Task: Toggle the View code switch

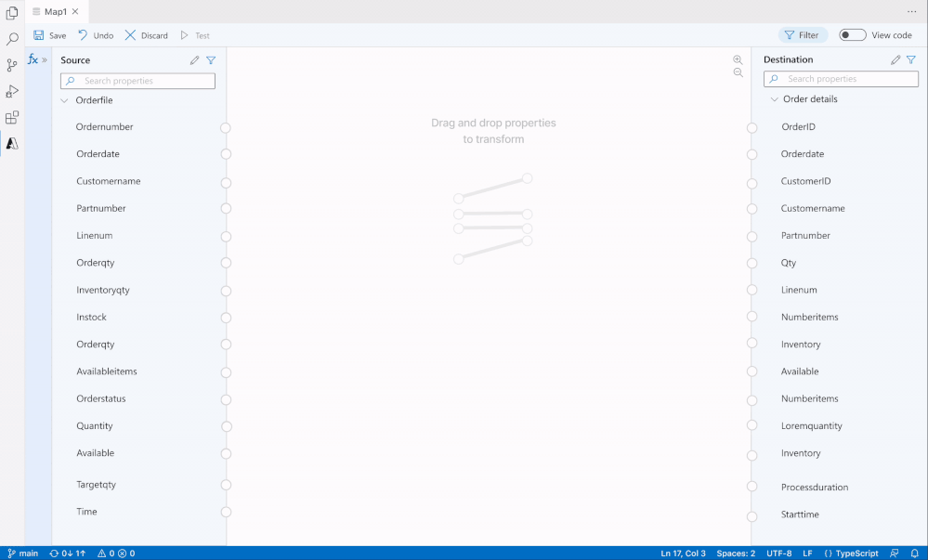Action: click(852, 35)
